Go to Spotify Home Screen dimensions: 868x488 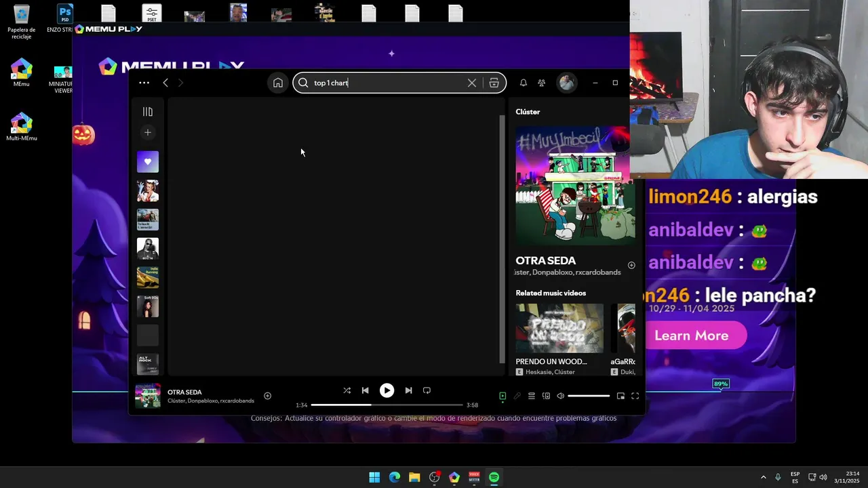coord(278,83)
